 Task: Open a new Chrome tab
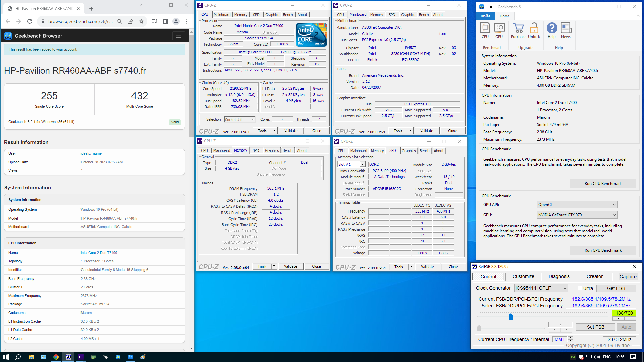tap(91, 9)
